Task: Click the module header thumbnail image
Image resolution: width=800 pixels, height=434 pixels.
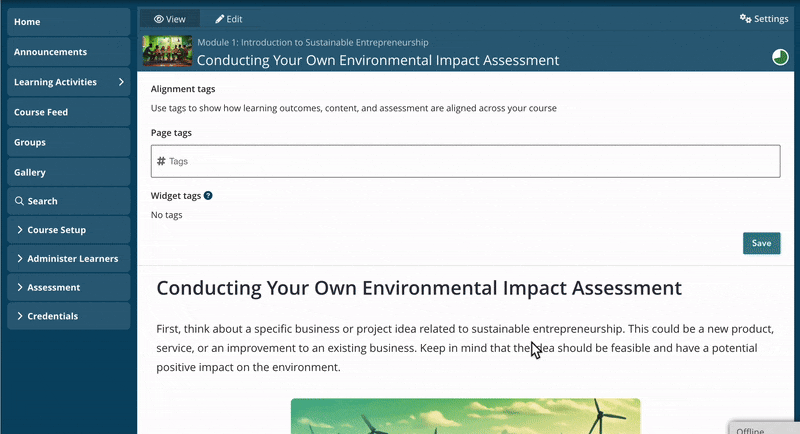Action: click(167, 51)
